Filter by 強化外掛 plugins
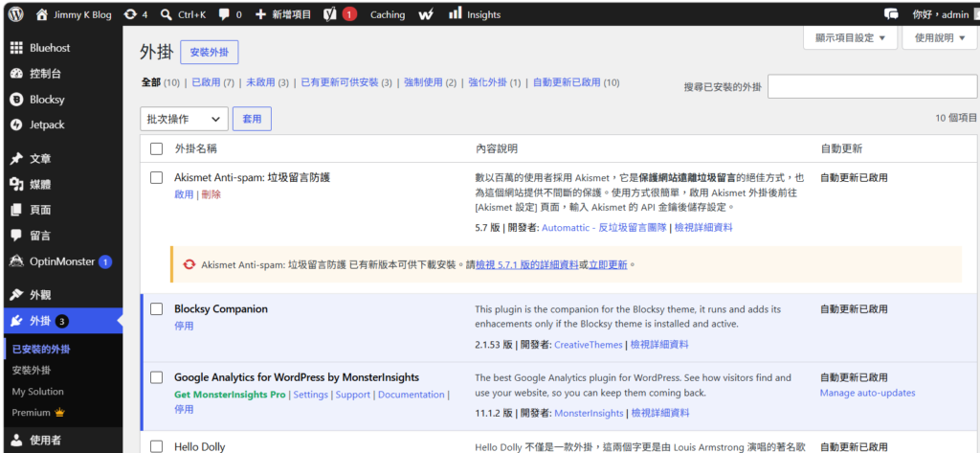 coord(487,82)
